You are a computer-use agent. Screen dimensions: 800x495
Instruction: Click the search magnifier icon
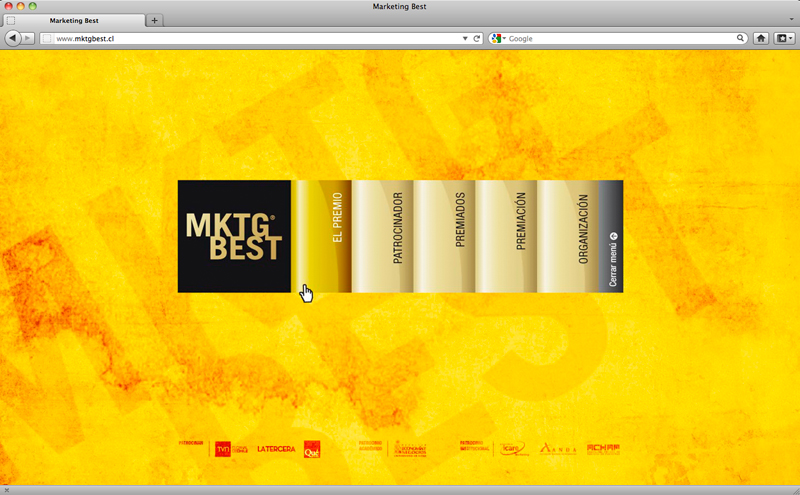pos(741,38)
